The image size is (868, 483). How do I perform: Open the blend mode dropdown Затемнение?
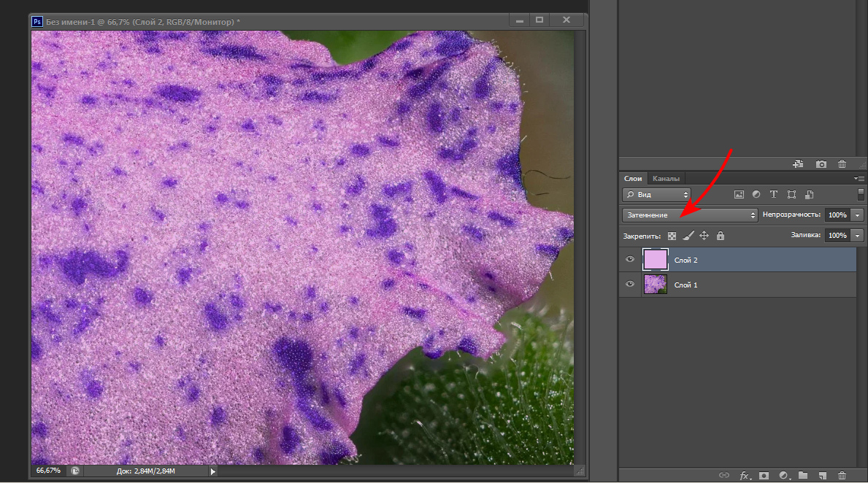[x=689, y=215]
